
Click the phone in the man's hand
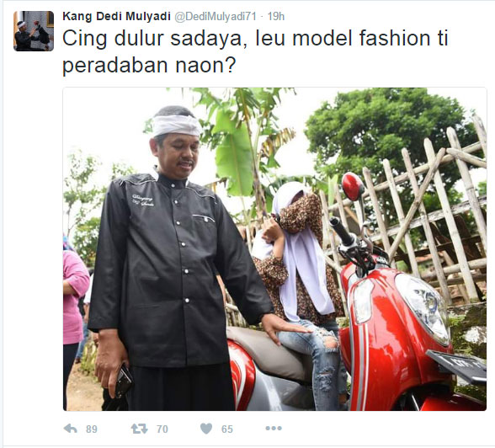[x=124, y=381]
